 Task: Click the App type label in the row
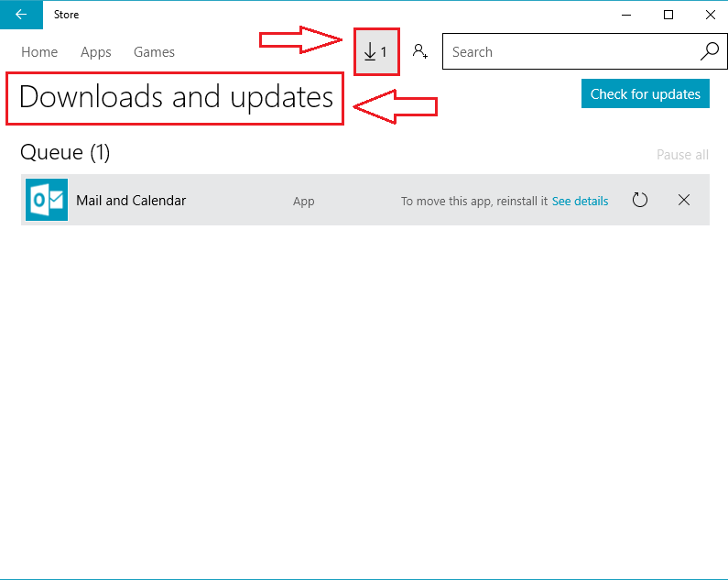pyautogui.click(x=304, y=202)
